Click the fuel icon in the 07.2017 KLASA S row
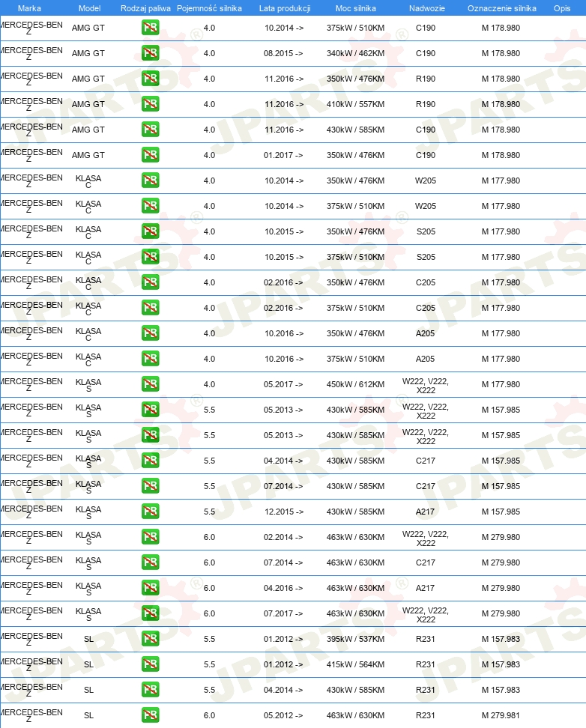Screen dimensions: 586x728 [x=150, y=613]
